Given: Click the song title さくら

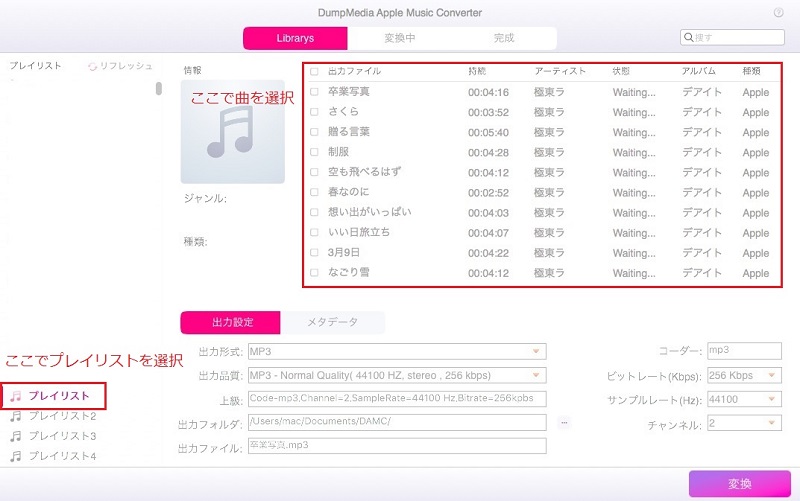Looking at the screenshot, I should (343, 112).
